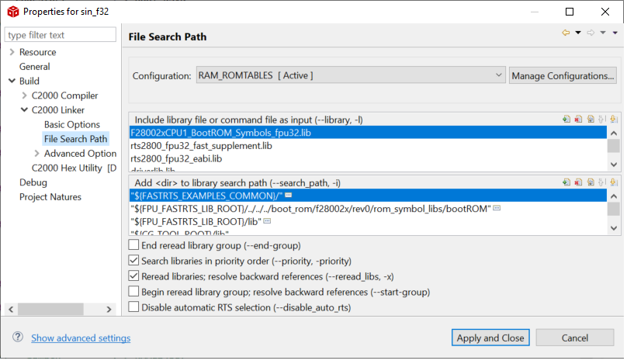The image size is (627, 364).
Task: Add a directory to library search path
Action: tap(567, 182)
